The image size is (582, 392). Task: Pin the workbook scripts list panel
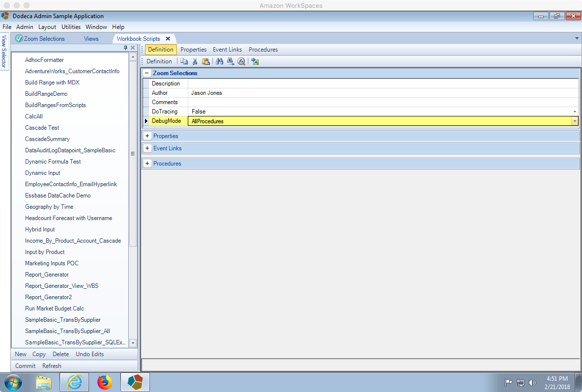[x=125, y=48]
